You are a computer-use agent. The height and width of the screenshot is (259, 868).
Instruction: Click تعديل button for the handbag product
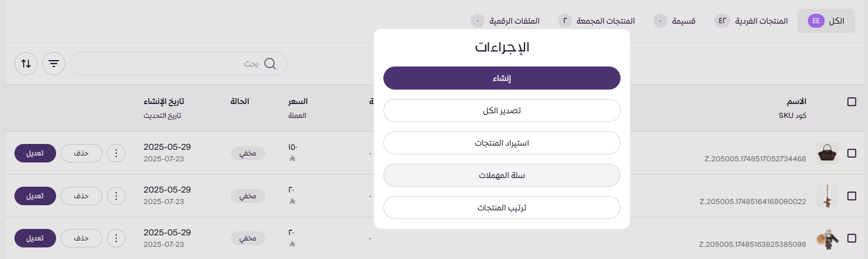click(x=35, y=153)
